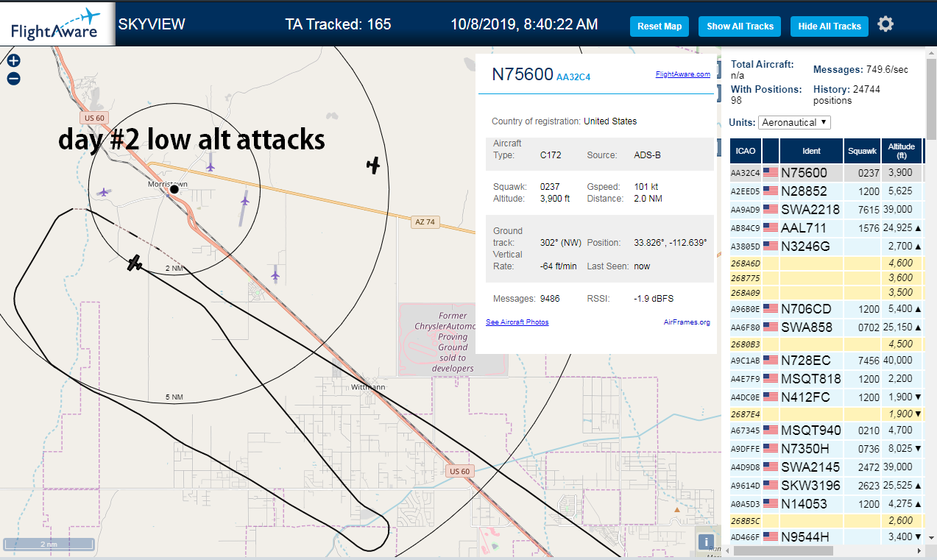The height and width of the screenshot is (560, 937).
Task: Open the AirFrames.org link
Action: 687,322
